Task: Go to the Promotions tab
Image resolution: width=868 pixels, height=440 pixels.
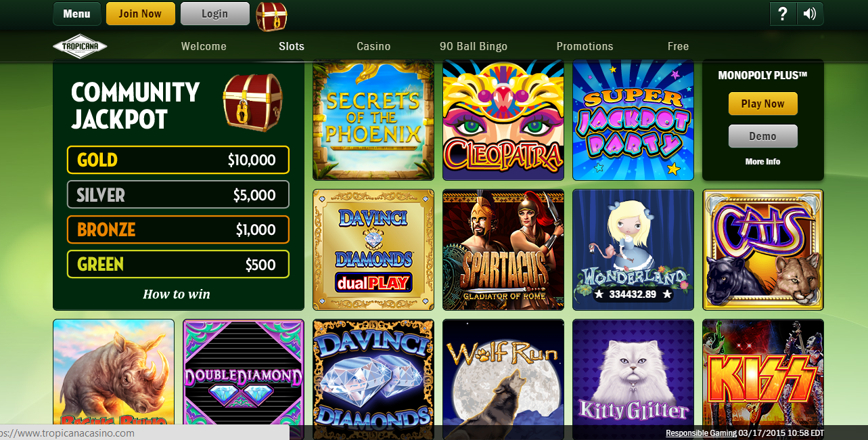Action: tap(585, 46)
